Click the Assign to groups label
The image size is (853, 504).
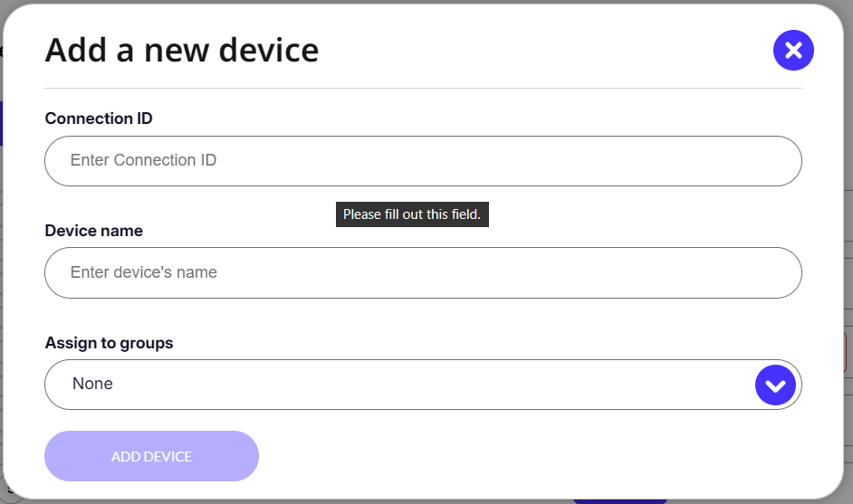coord(109,343)
